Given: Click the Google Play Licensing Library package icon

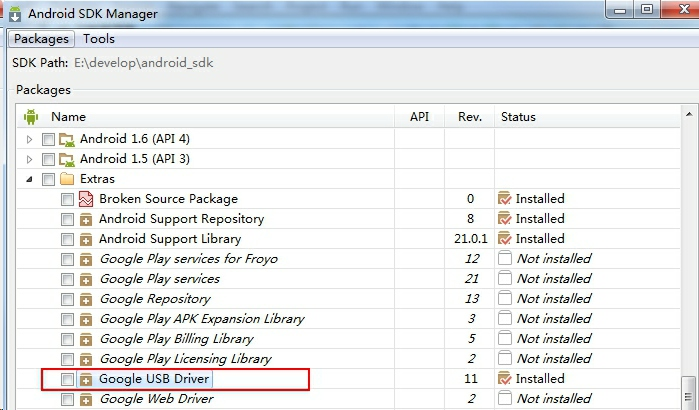Looking at the screenshot, I should (x=86, y=359).
